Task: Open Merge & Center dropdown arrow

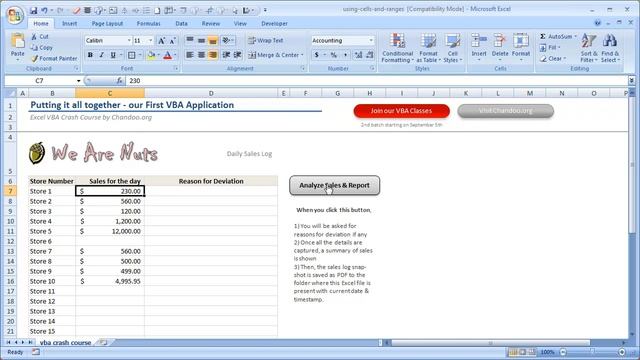Action: pos(302,55)
